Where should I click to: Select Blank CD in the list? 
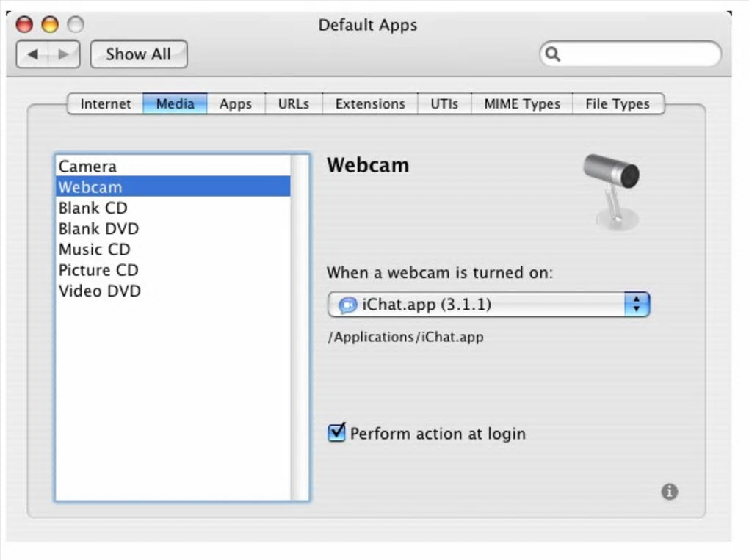pos(173,208)
